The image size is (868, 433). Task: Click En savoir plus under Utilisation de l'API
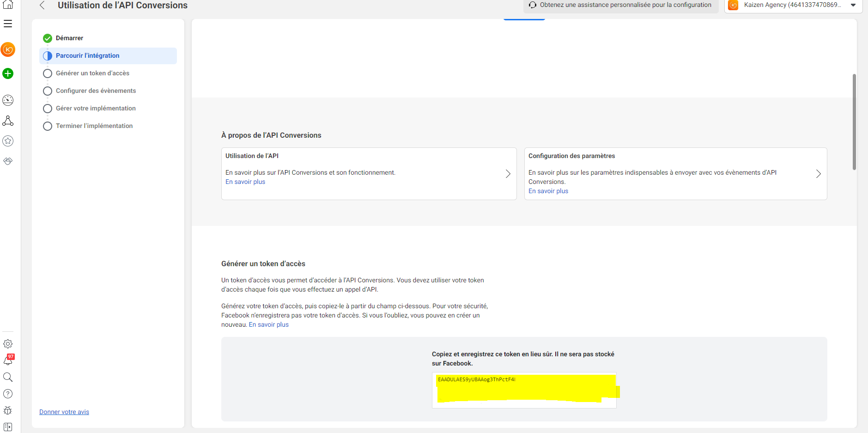[x=245, y=182]
